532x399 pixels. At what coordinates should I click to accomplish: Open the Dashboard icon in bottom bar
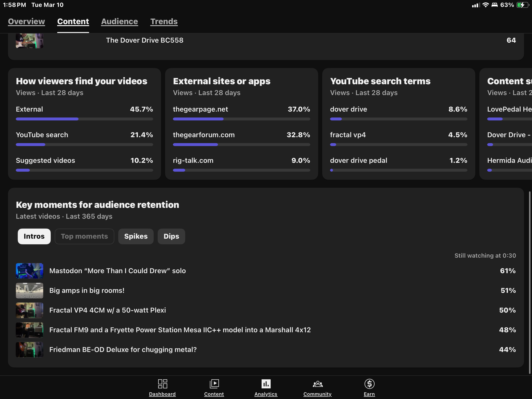coord(162,384)
